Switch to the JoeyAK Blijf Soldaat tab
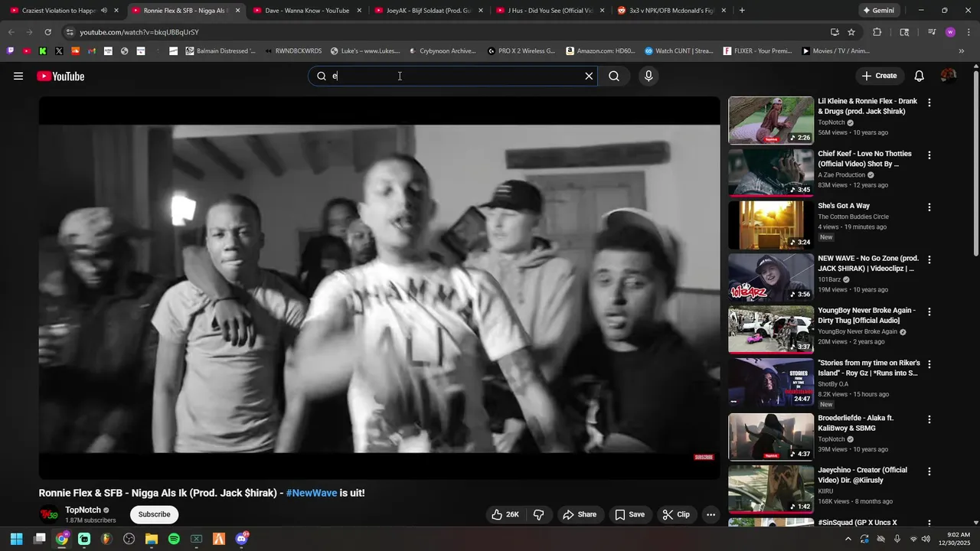 click(x=428, y=11)
